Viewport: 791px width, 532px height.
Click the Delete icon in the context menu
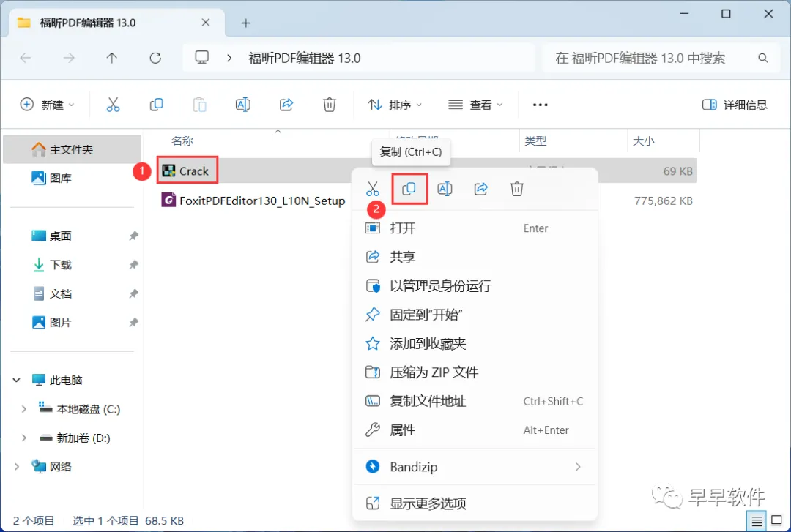click(x=517, y=189)
